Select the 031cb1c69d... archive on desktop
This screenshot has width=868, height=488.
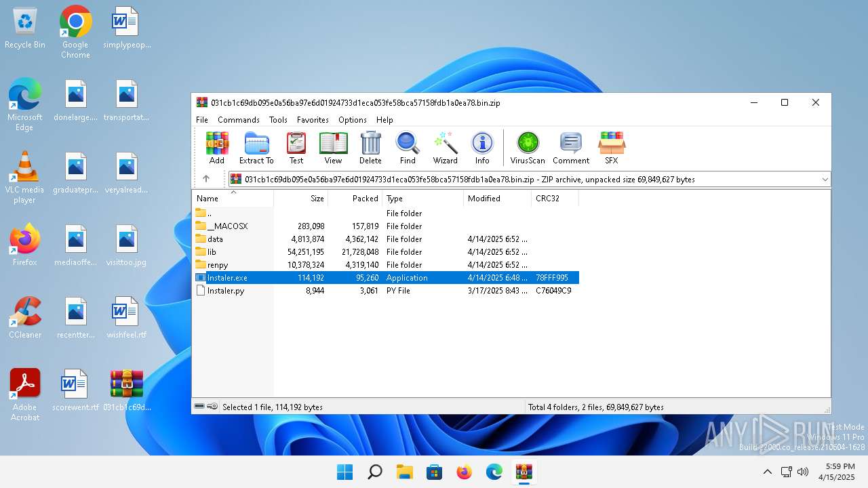(127, 390)
